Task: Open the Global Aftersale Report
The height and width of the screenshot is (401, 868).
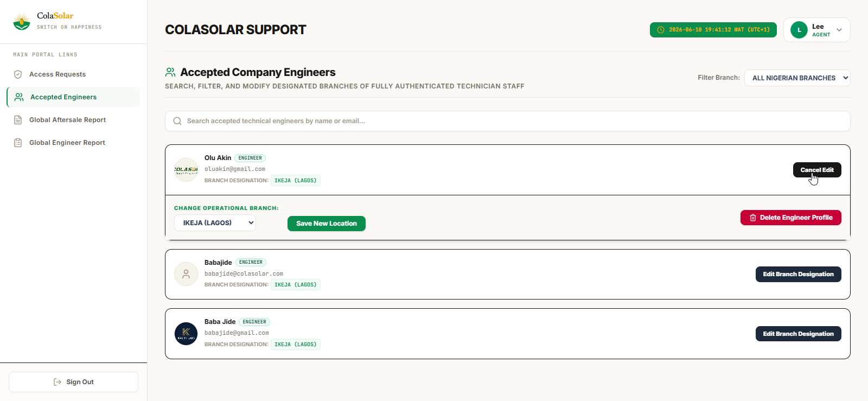Action: 73,120
